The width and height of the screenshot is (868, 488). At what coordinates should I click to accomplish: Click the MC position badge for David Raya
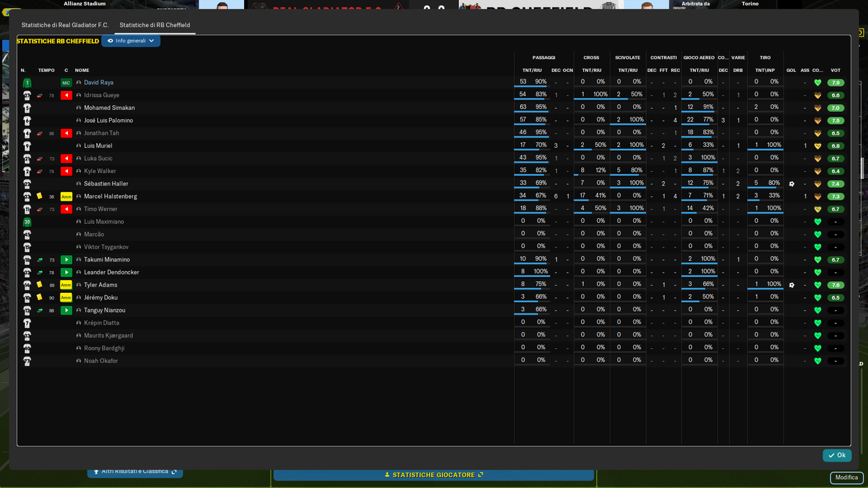click(66, 83)
